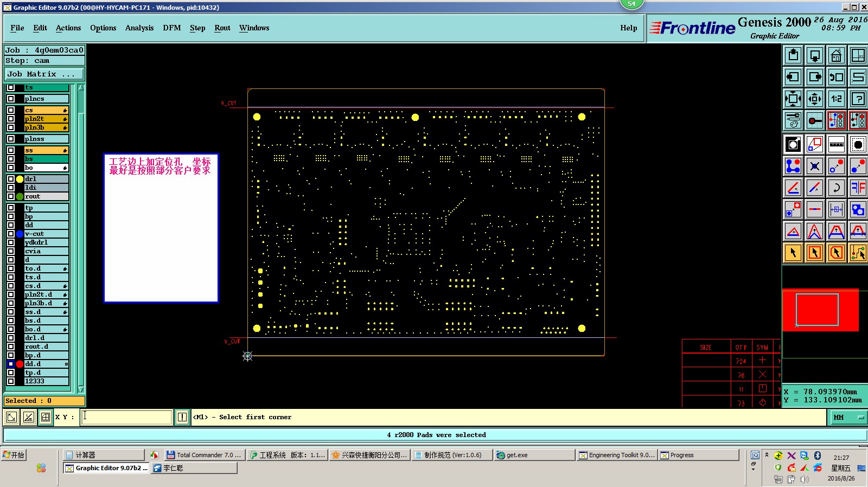
Task: Click the pan left view icon
Action: click(793, 77)
